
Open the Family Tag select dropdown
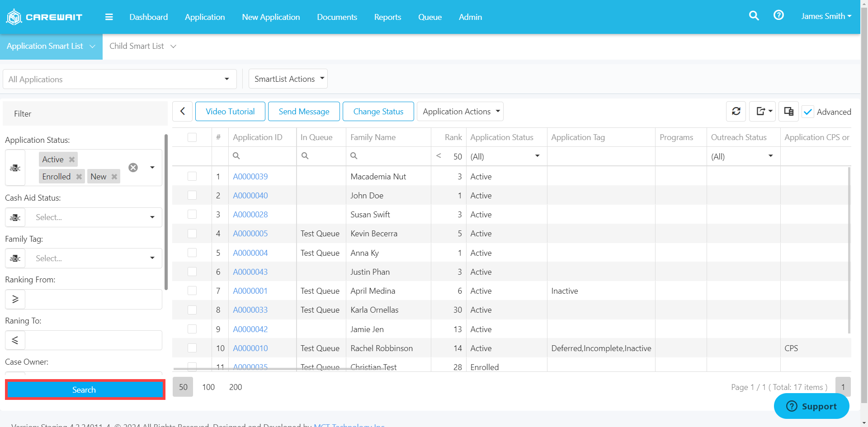click(94, 258)
